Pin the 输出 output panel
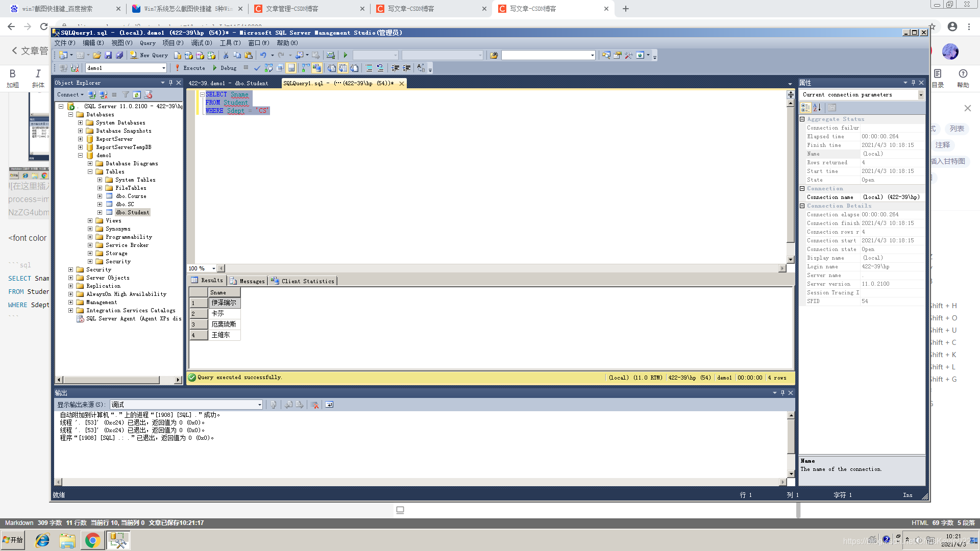This screenshot has height=551, width=980. click(782, 393)
